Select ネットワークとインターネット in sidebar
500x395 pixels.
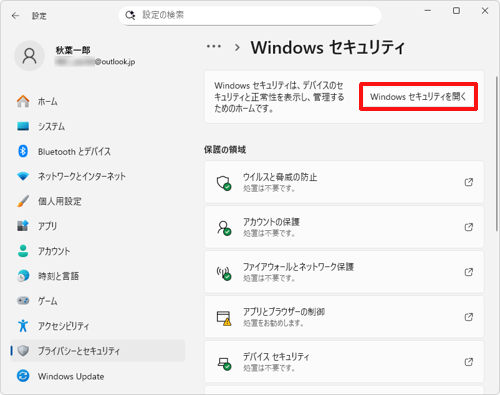(98, 176)
